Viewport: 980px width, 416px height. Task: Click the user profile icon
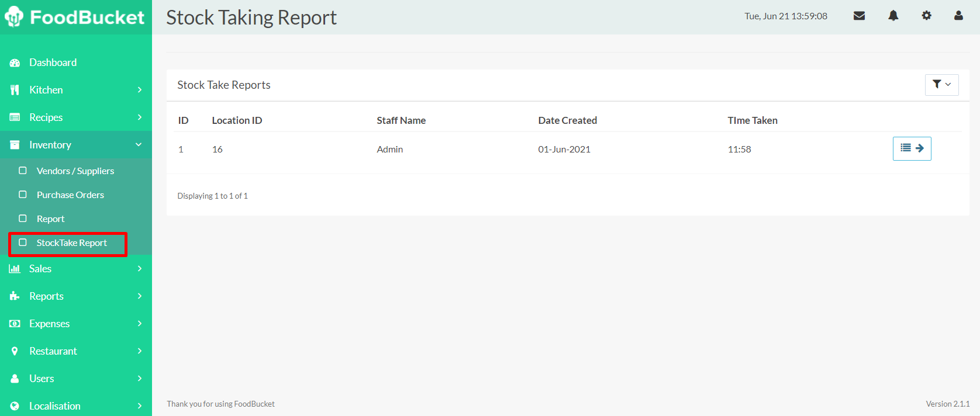pyautogui.click(x=958, y=16)
